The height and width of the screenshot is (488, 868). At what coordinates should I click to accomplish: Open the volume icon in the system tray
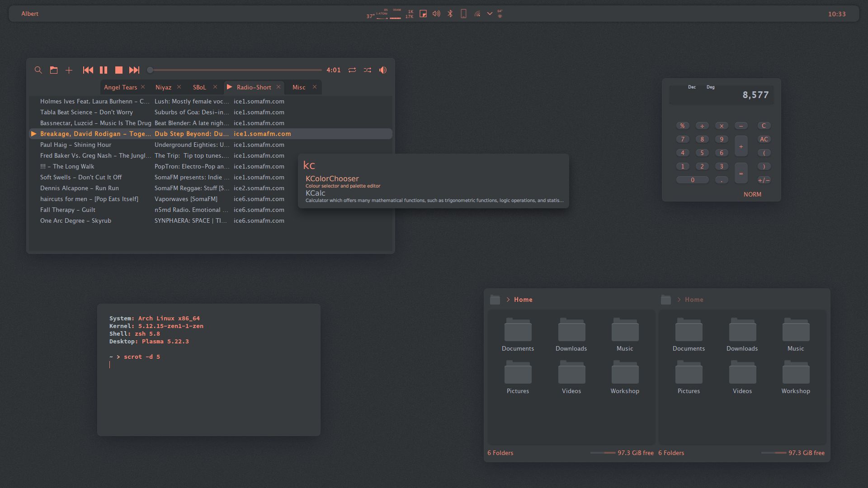[436, 14]
